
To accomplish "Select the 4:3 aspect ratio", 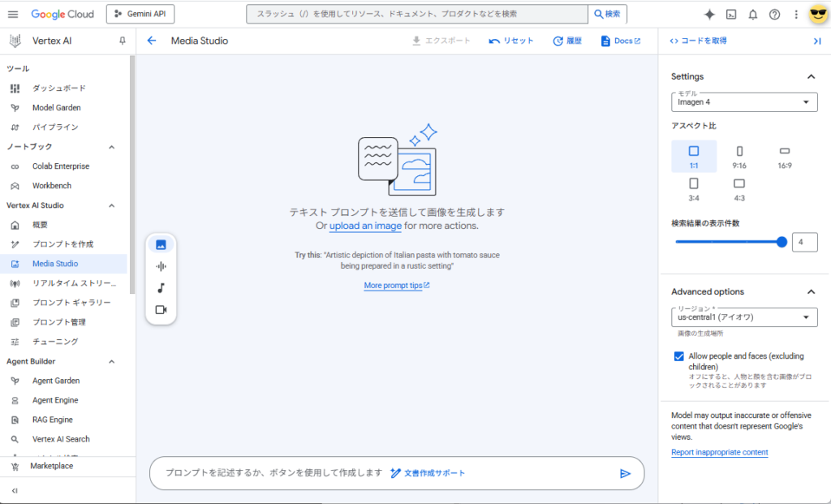I will [739, 189].
